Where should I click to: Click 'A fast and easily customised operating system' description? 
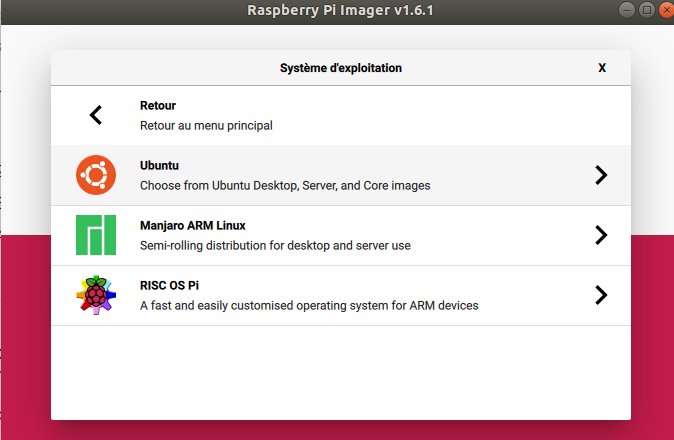coord(309,306)
